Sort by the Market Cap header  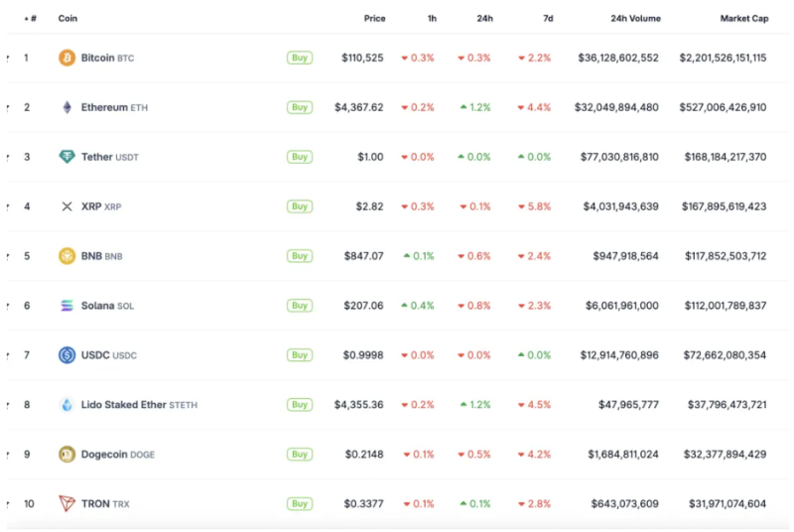pyautogui.click(x=743, y=18)
